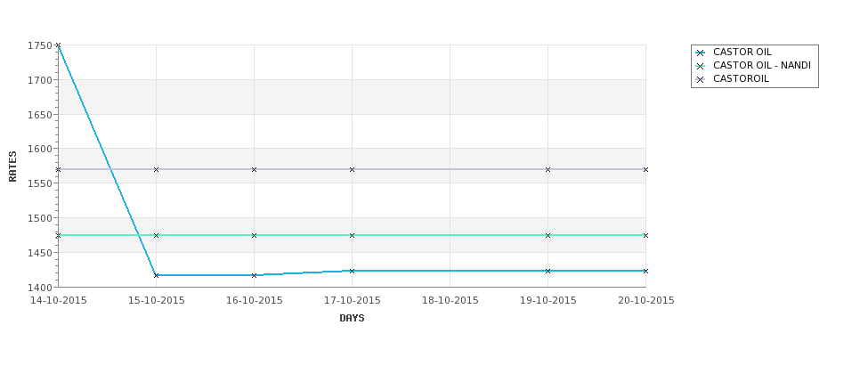Click the RATES axis title
The height and width of the screenshot is (382, 868).
pos(12,167)
